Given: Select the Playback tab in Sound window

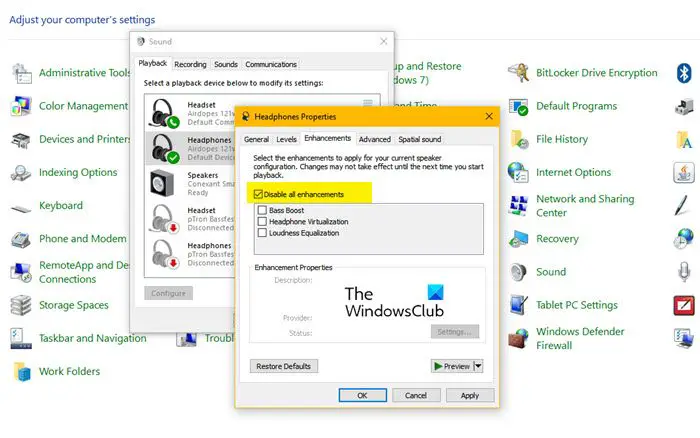Looking at the screenshot, I should pos(153,63).
